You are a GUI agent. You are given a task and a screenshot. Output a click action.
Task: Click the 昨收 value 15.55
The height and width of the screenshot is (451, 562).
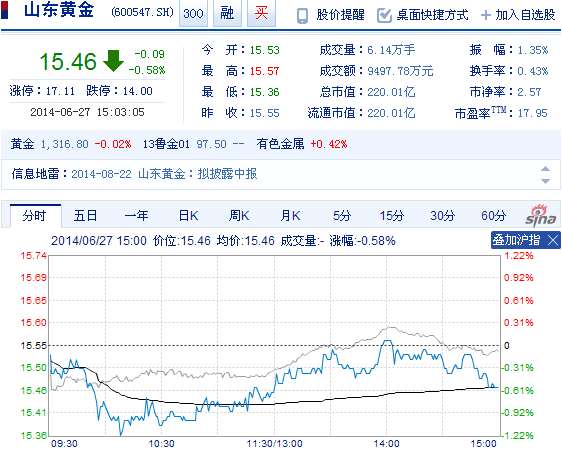click(265, 113)
